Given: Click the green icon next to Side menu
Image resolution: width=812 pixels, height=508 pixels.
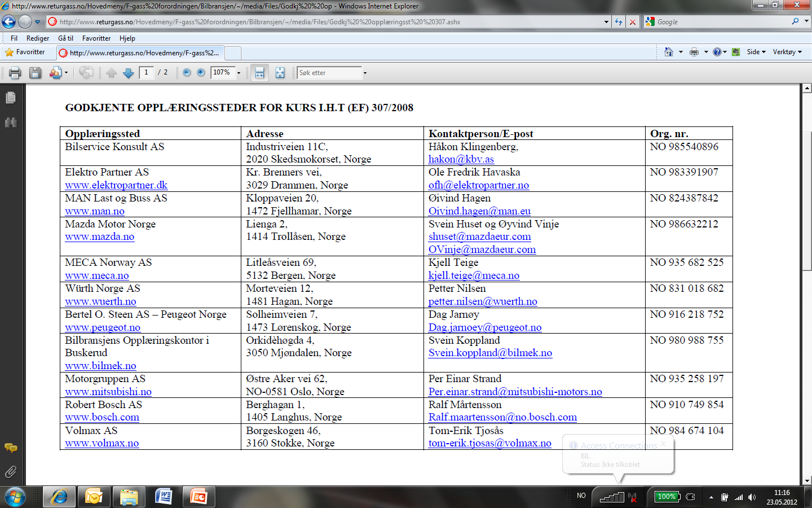Looking at the screenshot, I should (736, 52).
